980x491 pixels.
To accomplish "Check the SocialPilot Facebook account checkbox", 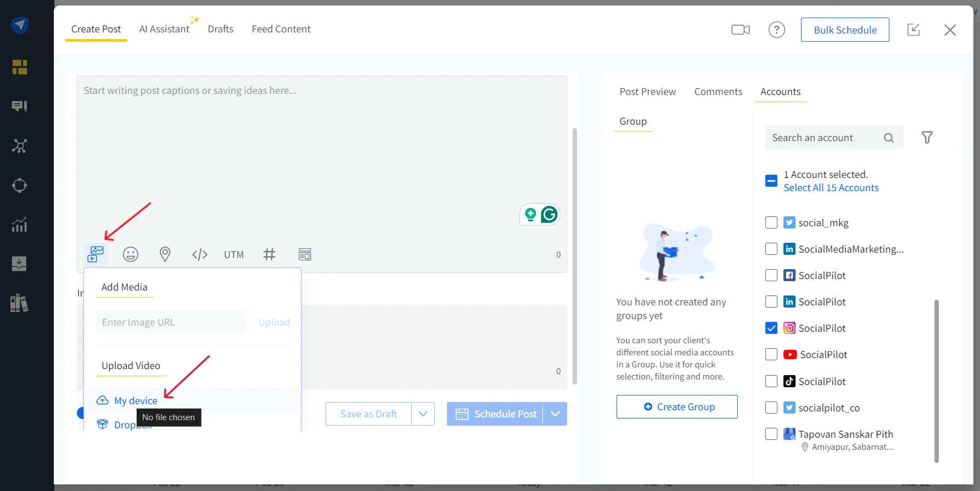I will [x=771, y=275].
